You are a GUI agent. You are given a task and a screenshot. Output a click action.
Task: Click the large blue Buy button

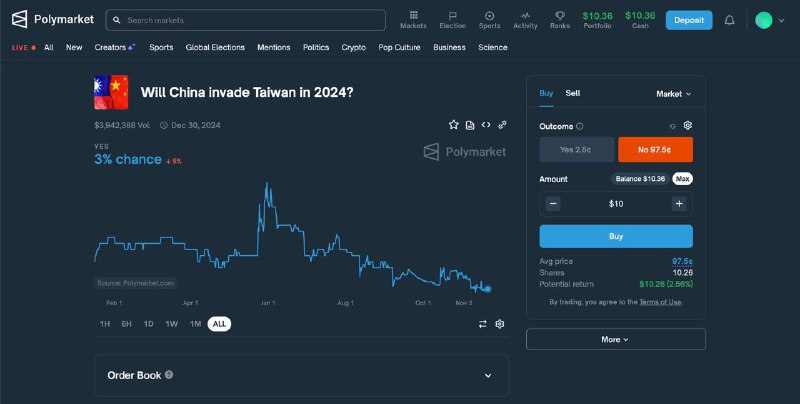(x=616, y=236)
